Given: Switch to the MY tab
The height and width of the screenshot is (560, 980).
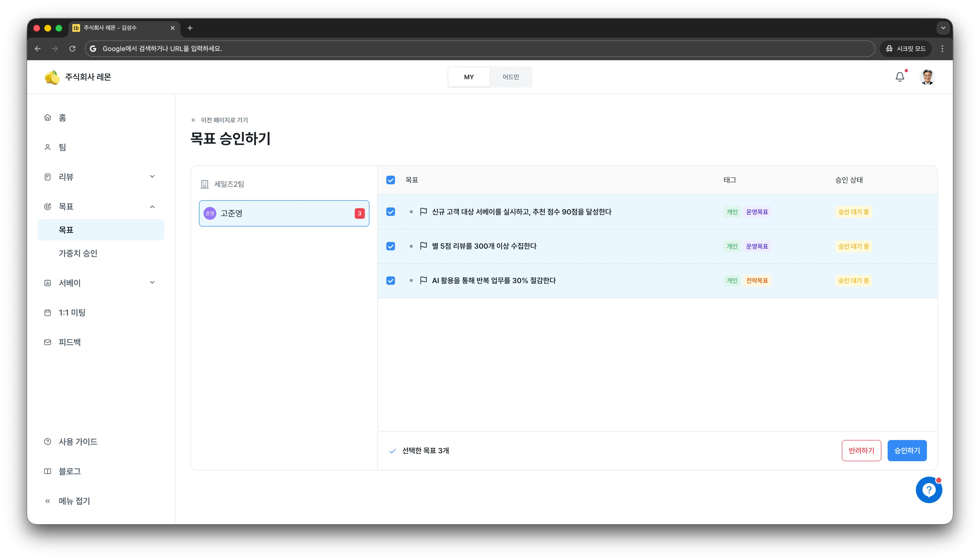Looking at the screenshot, I should point(469,77).
